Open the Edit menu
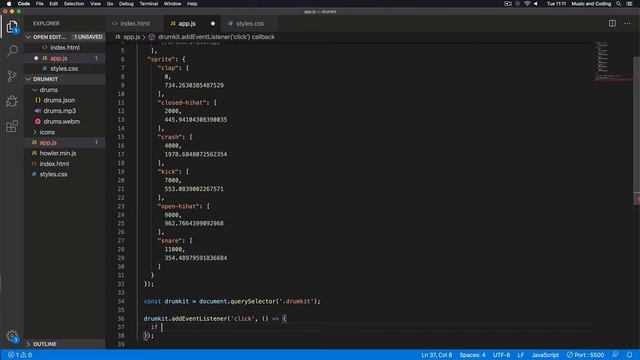The image size is (640, 360). point(53,4)
